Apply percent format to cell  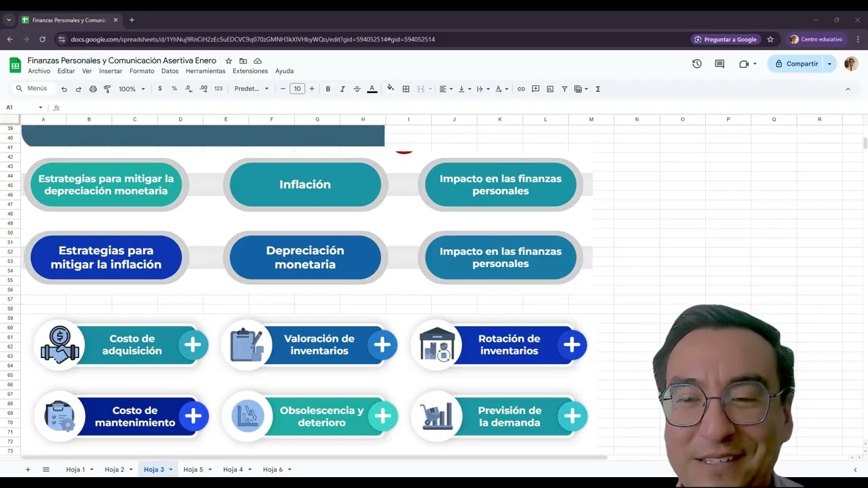point(174,89)
